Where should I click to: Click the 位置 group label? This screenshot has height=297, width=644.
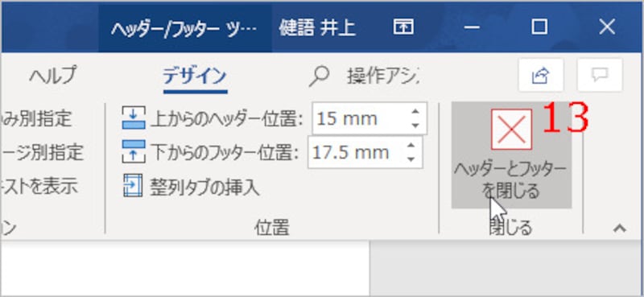click(271, 227)
